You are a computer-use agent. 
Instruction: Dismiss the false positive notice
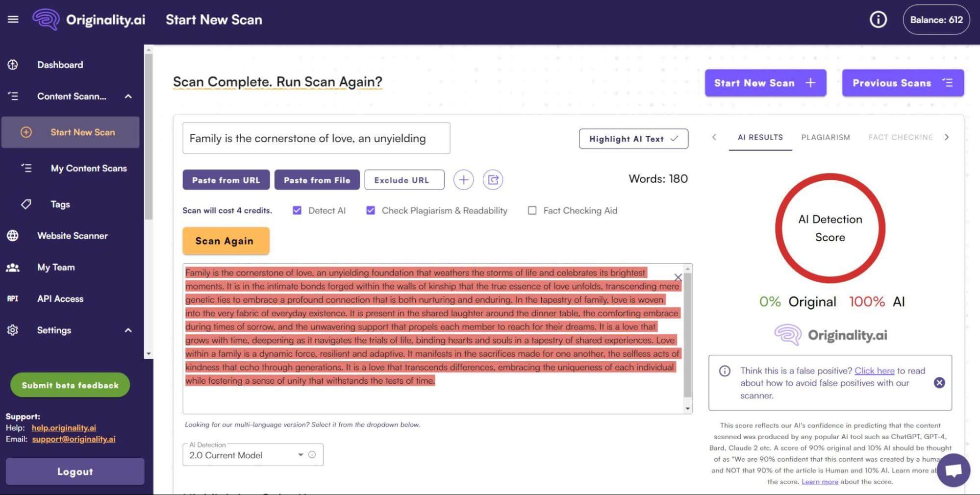coord(939,383)
